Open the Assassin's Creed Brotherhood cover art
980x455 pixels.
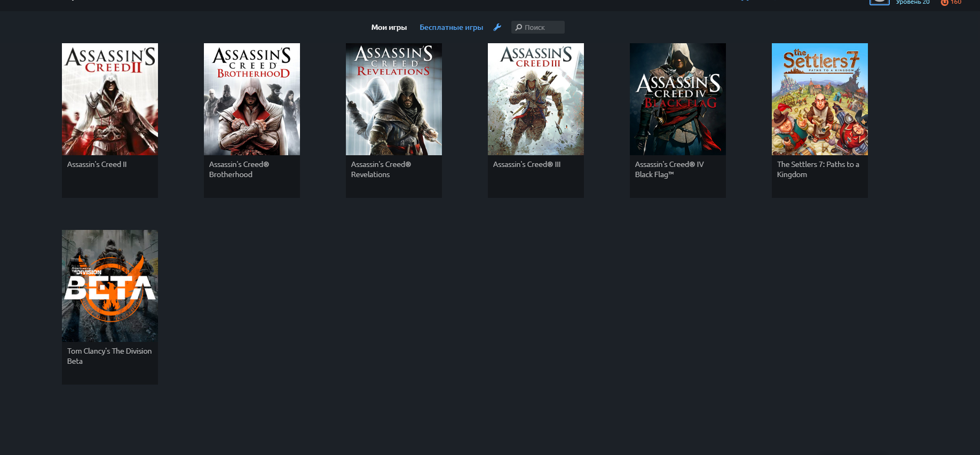[x=252, y=99]
